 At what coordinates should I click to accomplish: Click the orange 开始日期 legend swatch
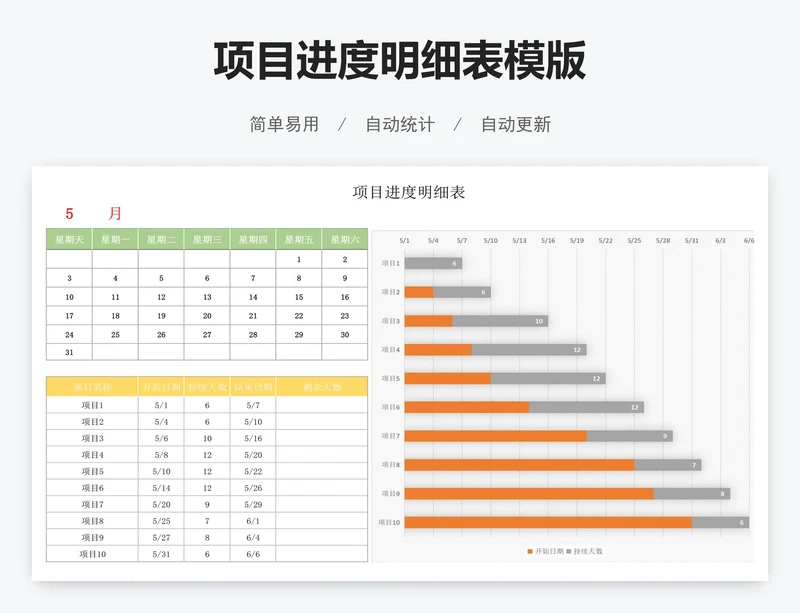530,551
